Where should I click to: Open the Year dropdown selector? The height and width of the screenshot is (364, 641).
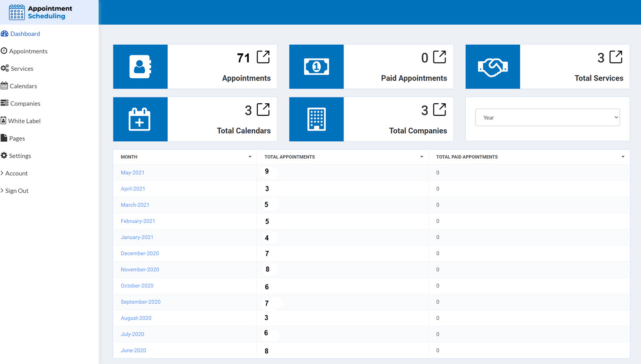coord(547,118)
